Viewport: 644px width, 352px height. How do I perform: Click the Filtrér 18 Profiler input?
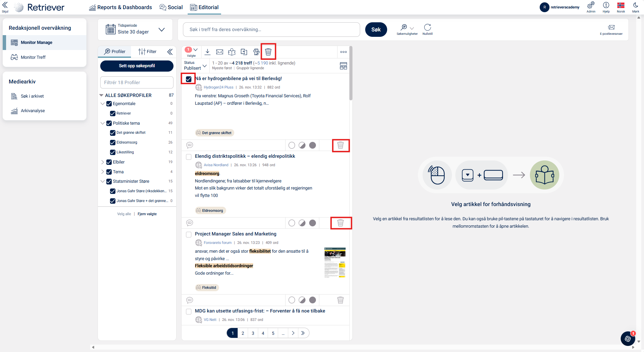coord(137,82)
